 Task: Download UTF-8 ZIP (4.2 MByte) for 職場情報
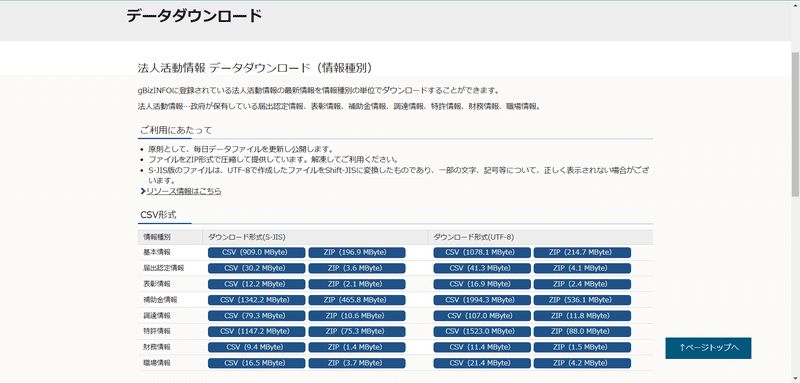point(582,363)
